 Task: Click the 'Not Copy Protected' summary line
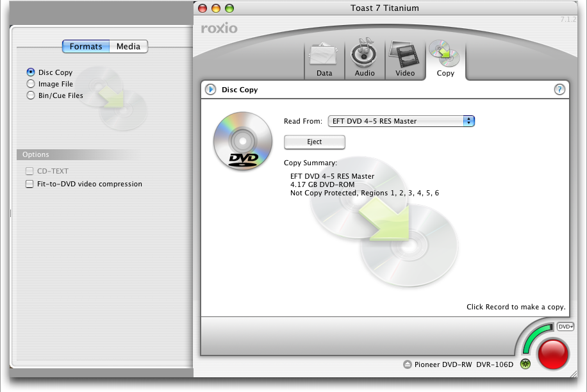coord(365,193)
